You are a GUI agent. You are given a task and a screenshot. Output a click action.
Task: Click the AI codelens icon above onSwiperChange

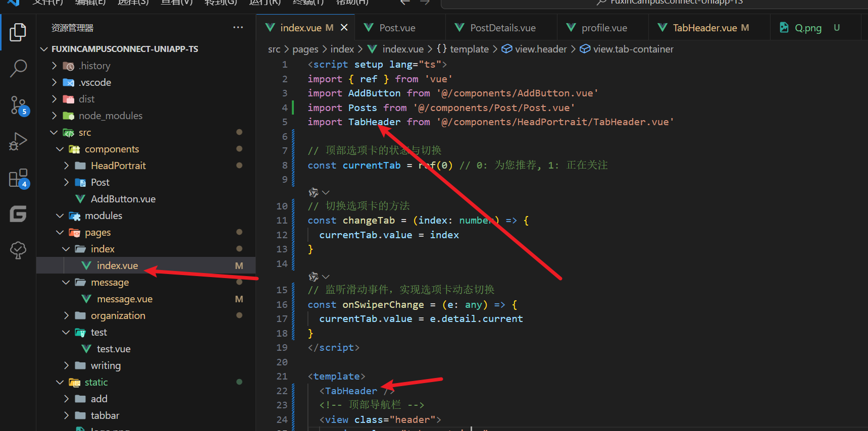coord(314,277)
